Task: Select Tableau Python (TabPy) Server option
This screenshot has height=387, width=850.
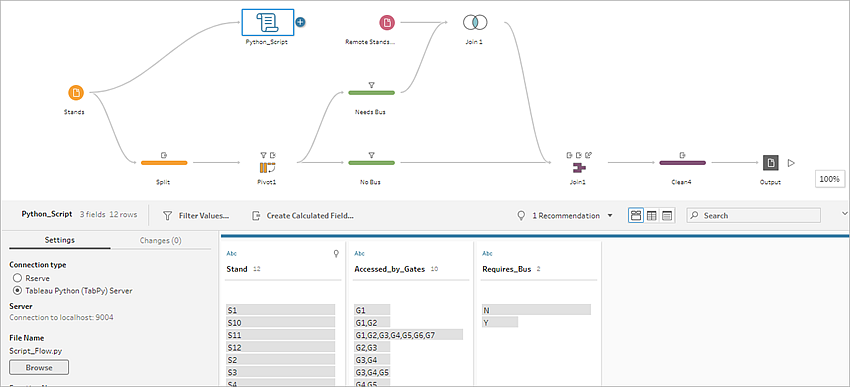Action: [x=17, y=291]
